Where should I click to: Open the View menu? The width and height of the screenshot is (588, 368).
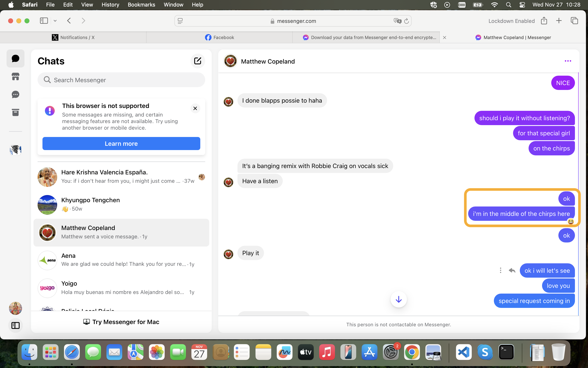[x=87, y=5]
